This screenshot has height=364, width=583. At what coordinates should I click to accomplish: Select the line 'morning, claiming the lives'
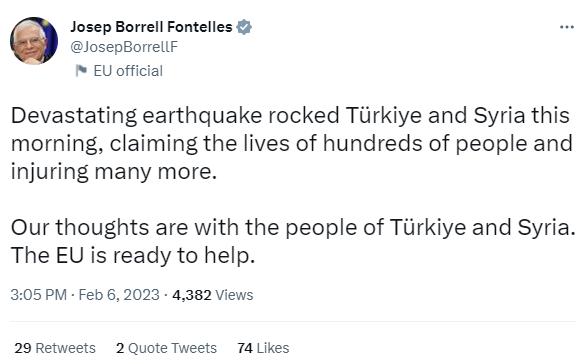[292, 144]
